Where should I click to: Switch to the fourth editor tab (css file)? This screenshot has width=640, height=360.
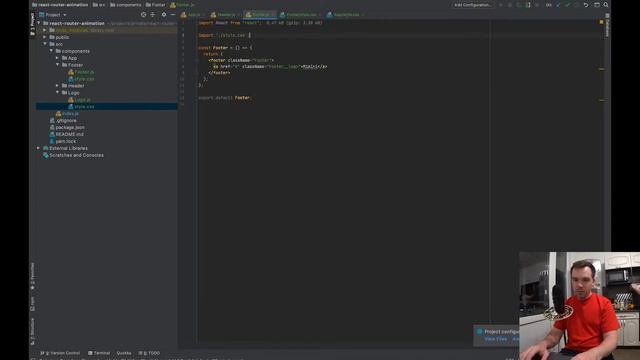(301, 15)
